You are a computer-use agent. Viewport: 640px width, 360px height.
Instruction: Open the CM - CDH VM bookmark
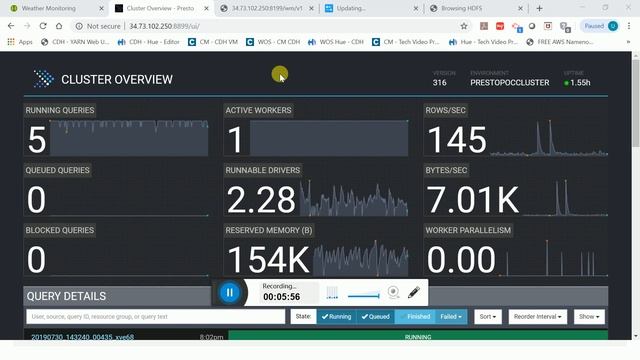click(x=213, y=42)
